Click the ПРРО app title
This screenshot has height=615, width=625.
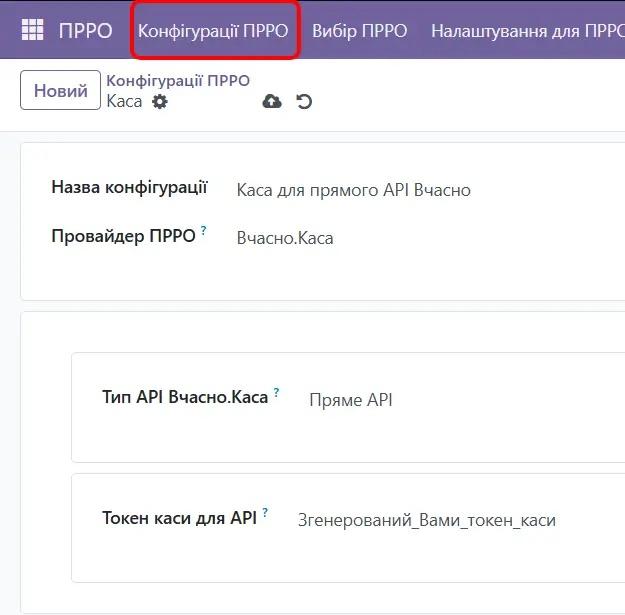85,31
